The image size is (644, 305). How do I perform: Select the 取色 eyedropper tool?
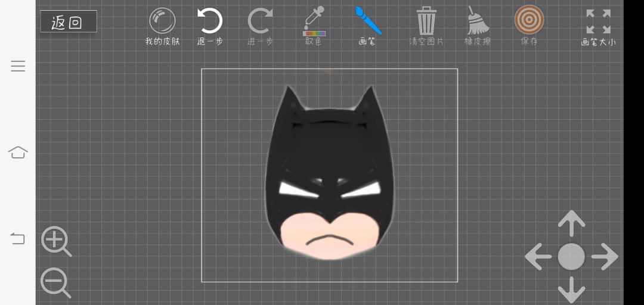(314, 26)
